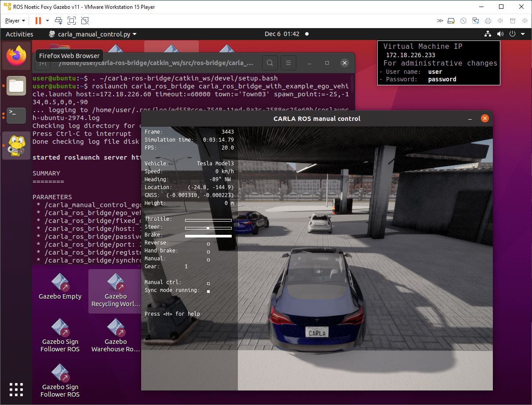Toggle the Manual gear indicator box
The height and width of the screenshot is (405, 532).
pyautogui.click(x=208, y=259)
